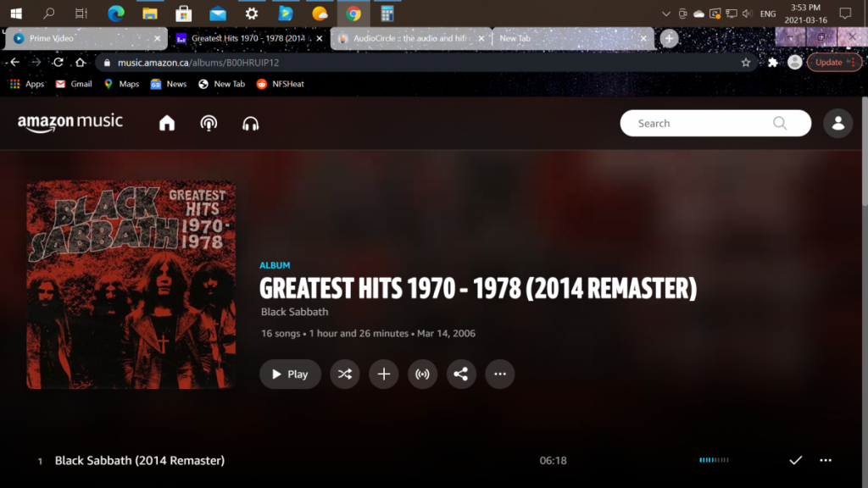Image resolution: width=868 pixels, height=488 pixels.
Task: Open the News bookmark
Action: click(169, 84)
